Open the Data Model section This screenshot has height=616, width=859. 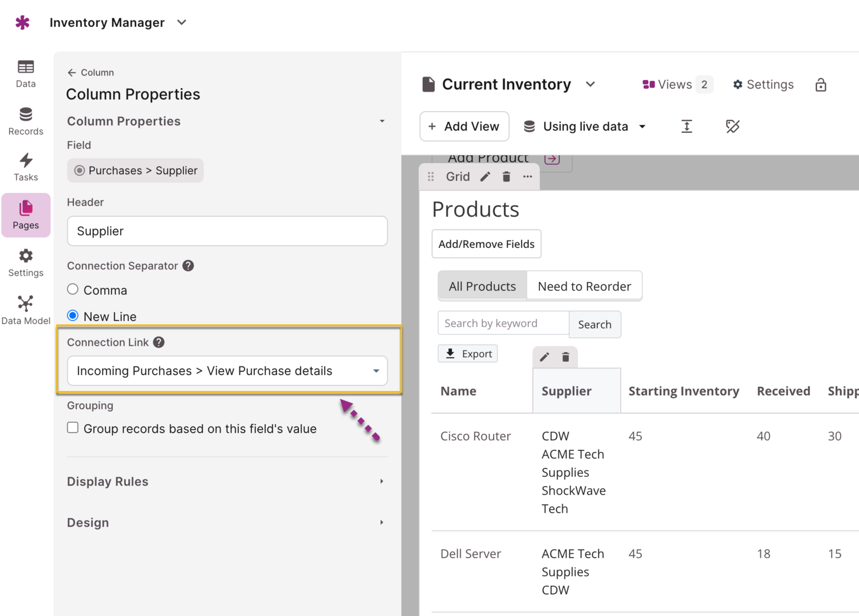click(26, 310)
